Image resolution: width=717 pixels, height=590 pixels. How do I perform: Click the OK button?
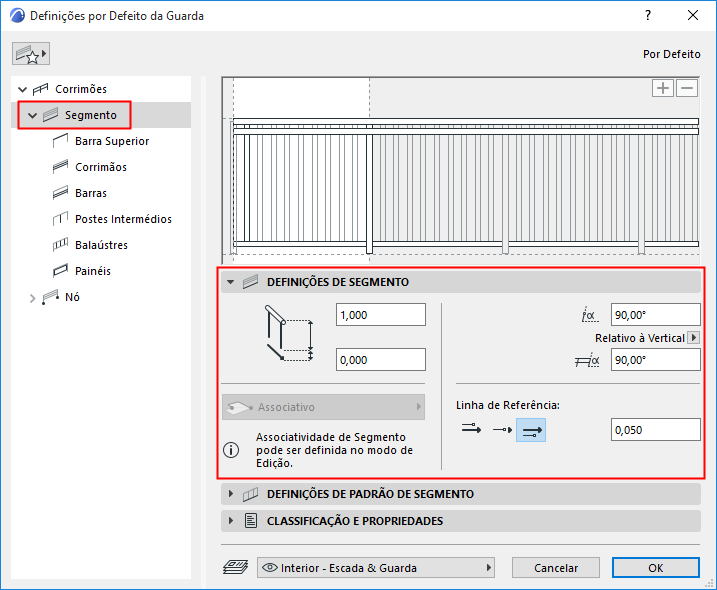tap(656, 568)
